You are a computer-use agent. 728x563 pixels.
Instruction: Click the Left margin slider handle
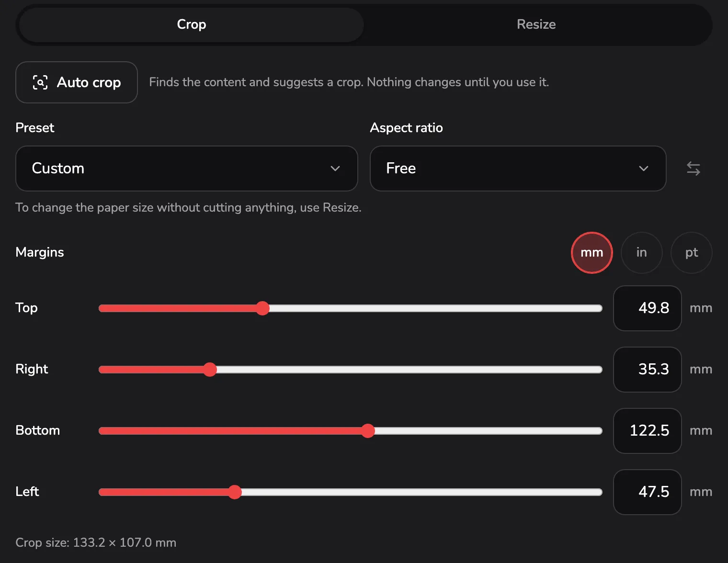(235, 492)
